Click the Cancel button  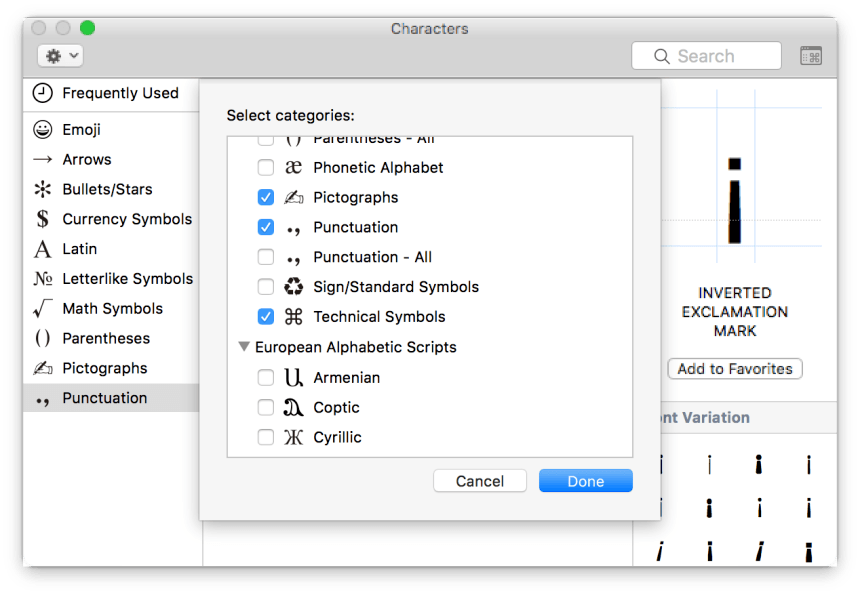[479, 481]
